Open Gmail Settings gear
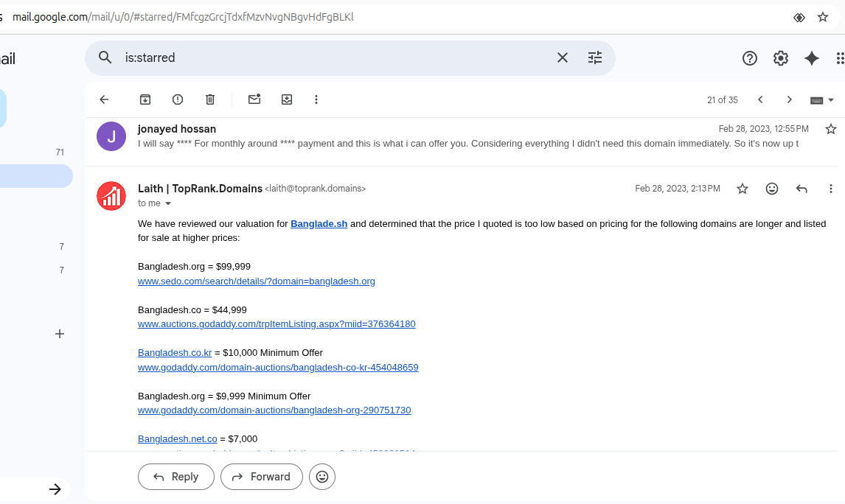This screenshot has width=845, height=504. [780, 58]
